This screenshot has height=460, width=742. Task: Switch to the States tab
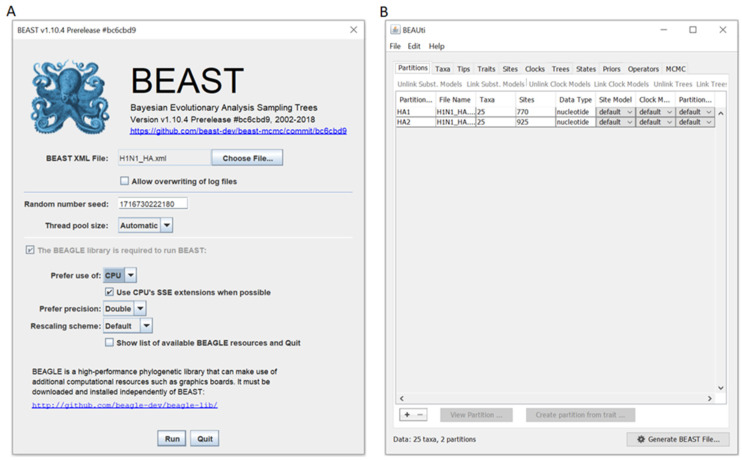click(586, 69)
